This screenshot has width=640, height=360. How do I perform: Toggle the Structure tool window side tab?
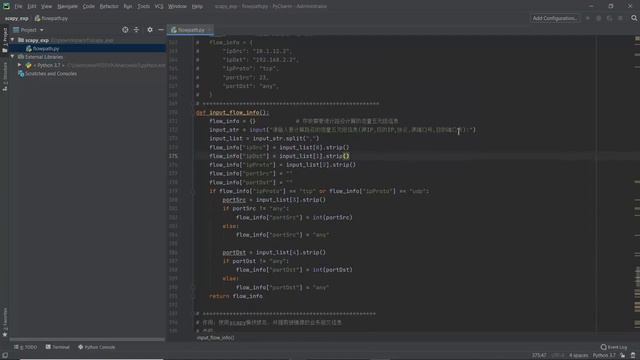click(5, 77)
